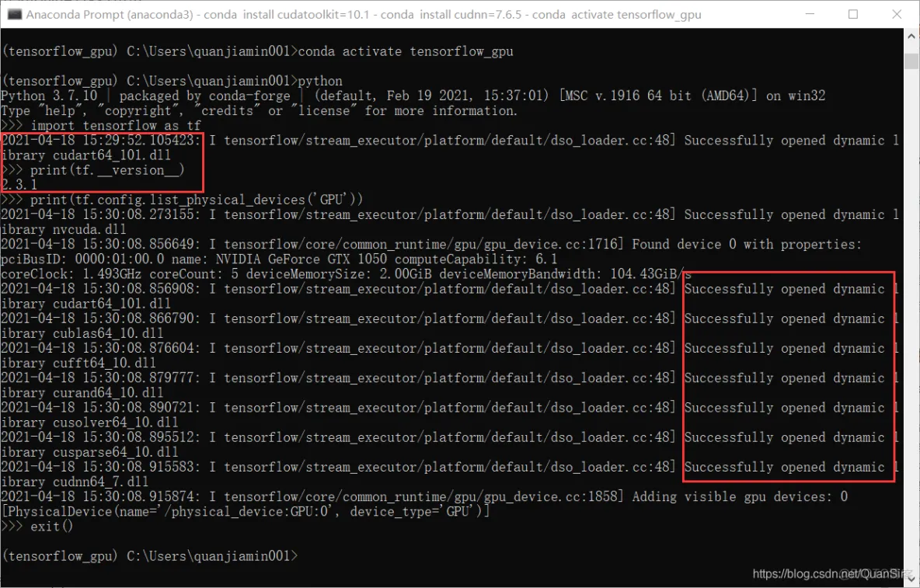The height and width of the screenshot is (588, 920).
Task: Minimize the Anaconda Prompt window
Action: coord(810,14)
